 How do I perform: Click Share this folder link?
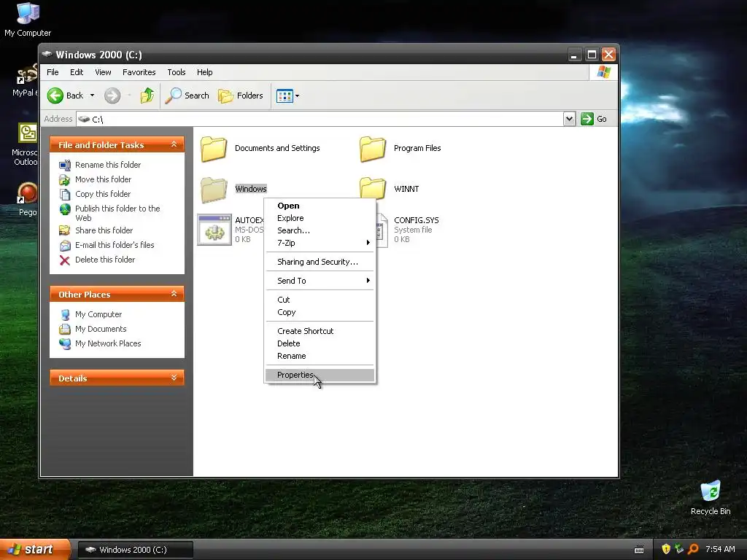(104, 230)
